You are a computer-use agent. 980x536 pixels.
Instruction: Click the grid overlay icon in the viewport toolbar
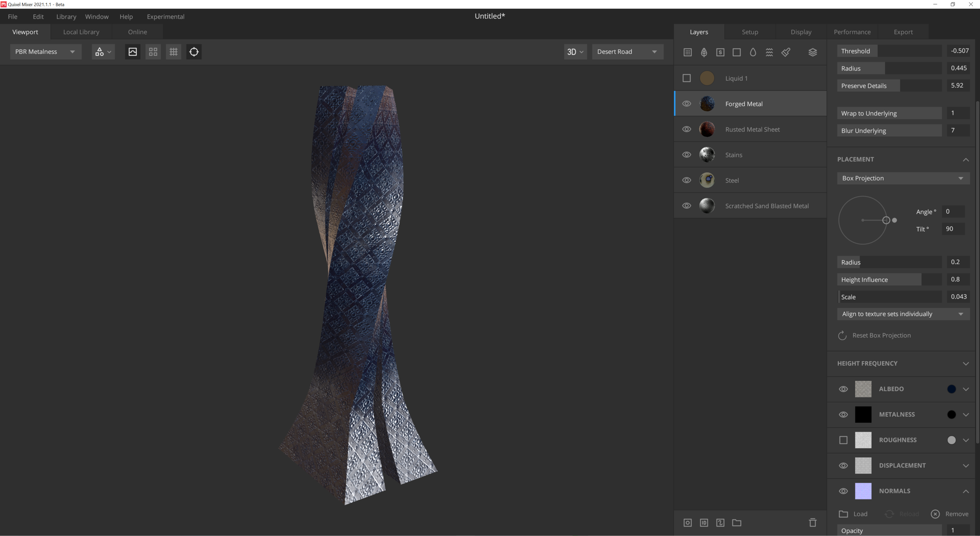pos(173,52)
